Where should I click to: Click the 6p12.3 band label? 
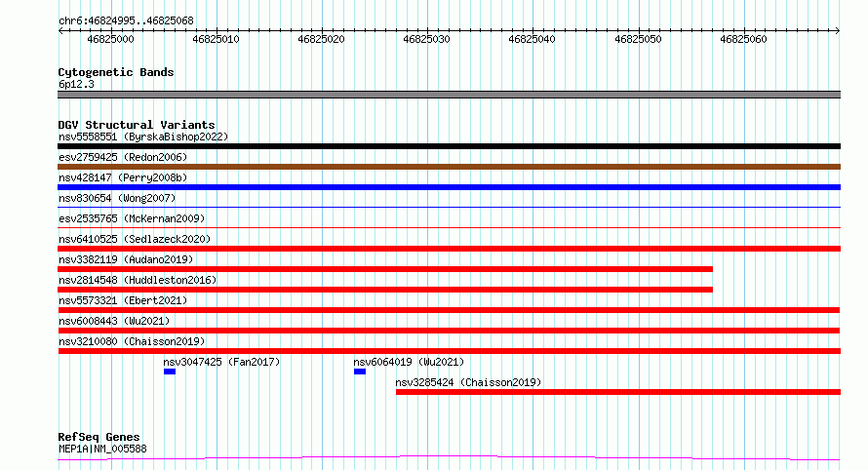pos(76,84)
